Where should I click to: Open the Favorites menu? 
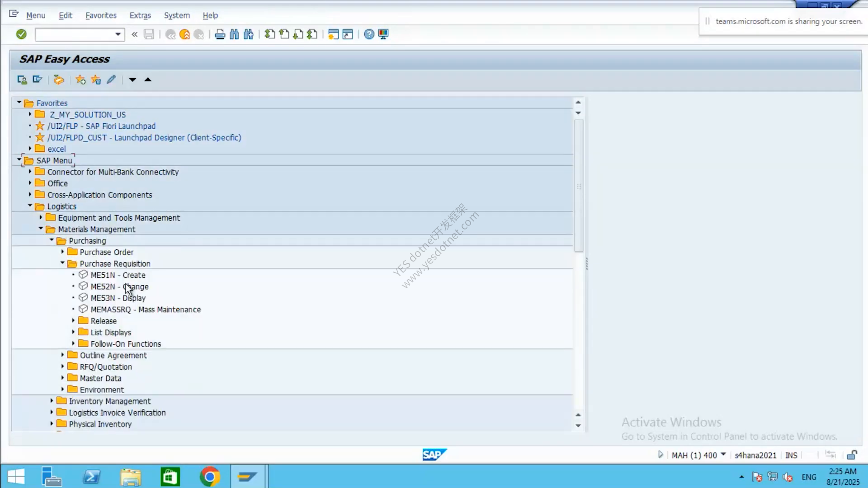point(101,15)
